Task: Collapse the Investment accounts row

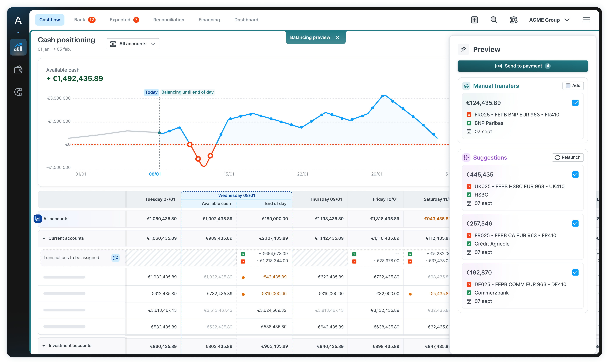Action: pyautogui.click(x=44, y=346)
